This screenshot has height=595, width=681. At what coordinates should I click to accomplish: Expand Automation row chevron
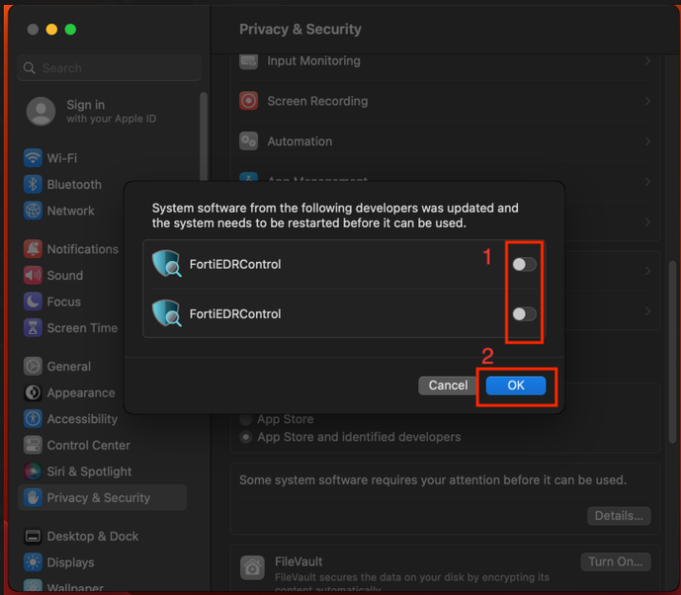click(647, 141)
